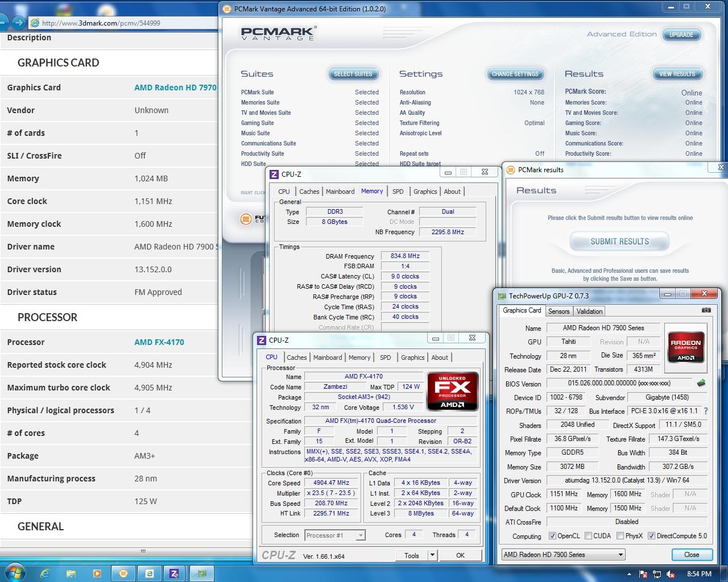Click the AMD FX processor logo in CPU-Z
The width and height of the screenshot is (728, 582).
coord(453,391)
